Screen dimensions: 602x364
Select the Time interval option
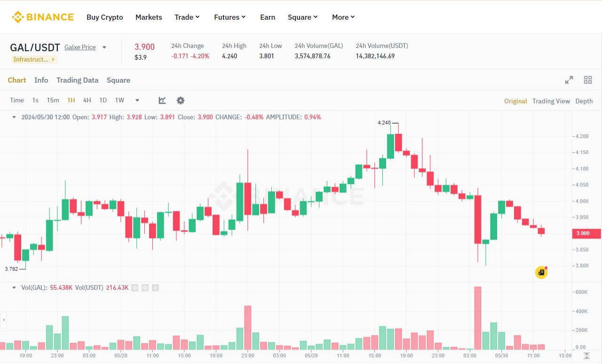pyautogui.click(x=17, y=100)
